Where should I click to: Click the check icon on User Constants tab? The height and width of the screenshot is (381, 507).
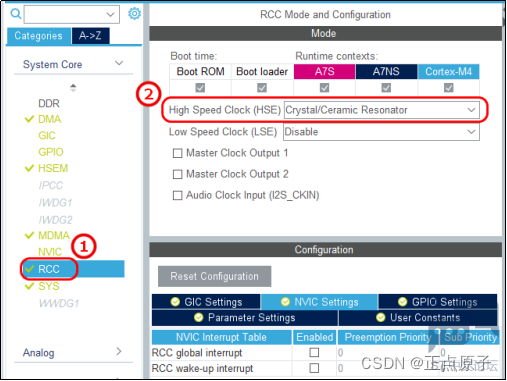[x=381, y=317]
